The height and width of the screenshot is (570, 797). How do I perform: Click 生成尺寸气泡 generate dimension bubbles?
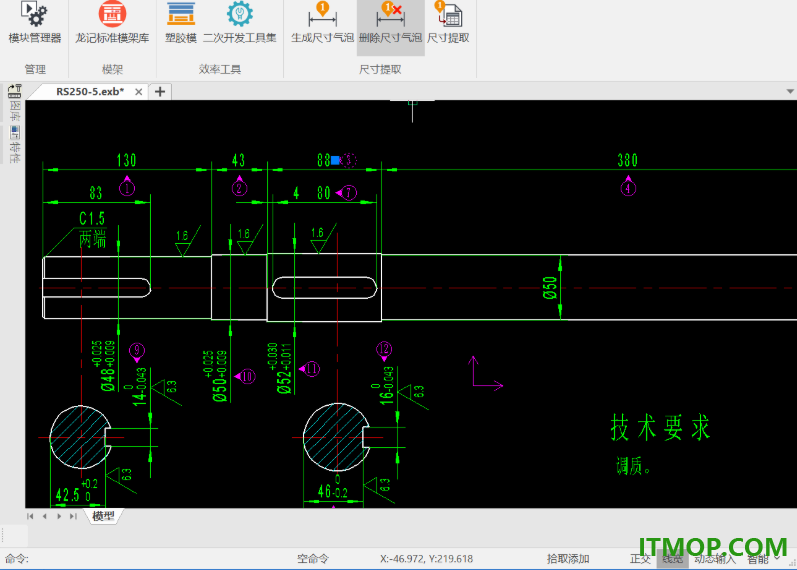click(x=322, y=23)
